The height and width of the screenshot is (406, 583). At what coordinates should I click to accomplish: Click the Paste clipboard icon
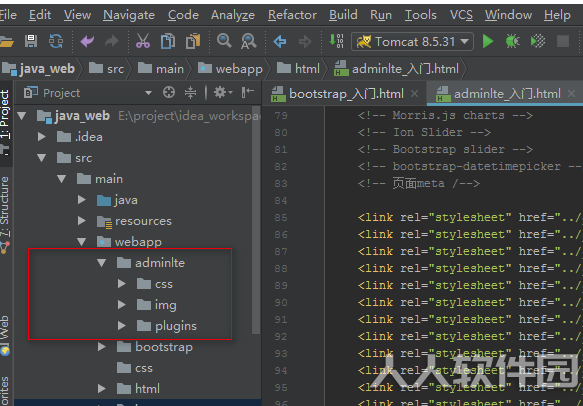click(193, 41)
